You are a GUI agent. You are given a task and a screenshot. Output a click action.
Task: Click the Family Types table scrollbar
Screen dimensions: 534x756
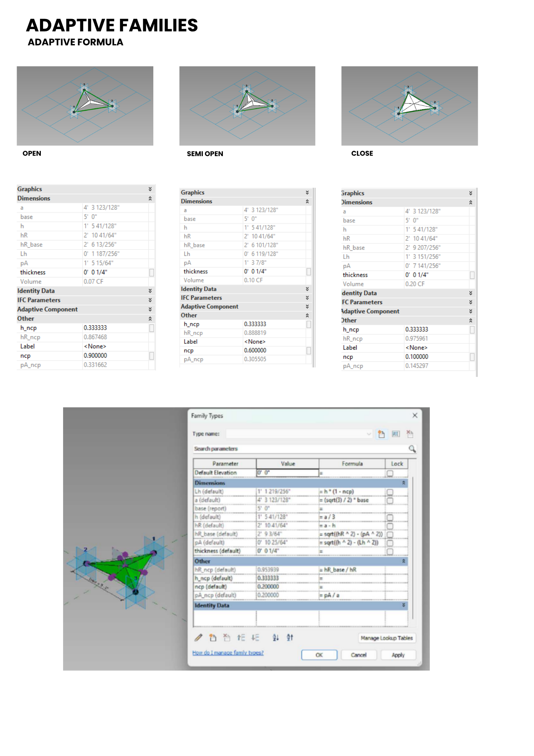(413, 548)
